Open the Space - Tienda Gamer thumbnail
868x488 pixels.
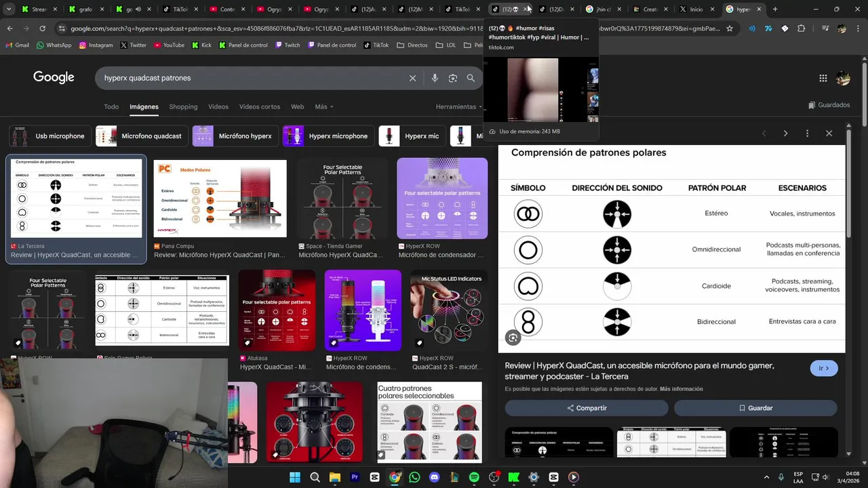(343, 198)
